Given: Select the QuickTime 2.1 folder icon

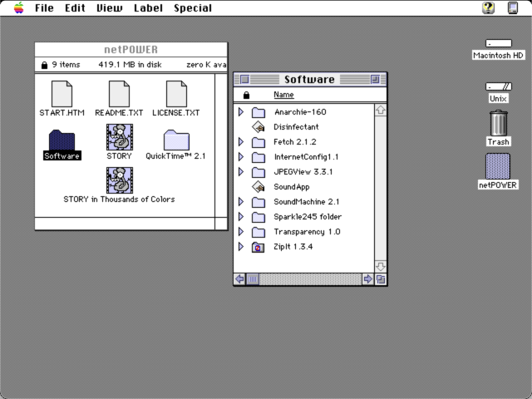Looking at the screenshot, I should click(x=176, y=140).
